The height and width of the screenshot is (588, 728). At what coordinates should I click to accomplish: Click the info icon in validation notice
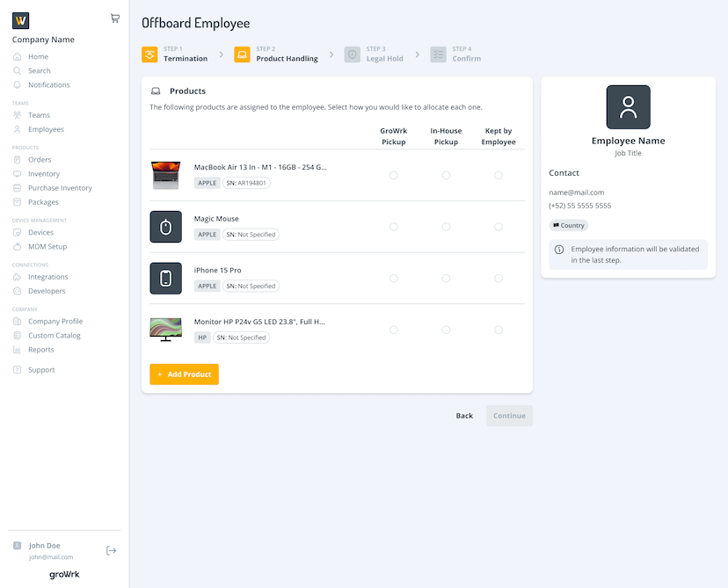(559, 250)
